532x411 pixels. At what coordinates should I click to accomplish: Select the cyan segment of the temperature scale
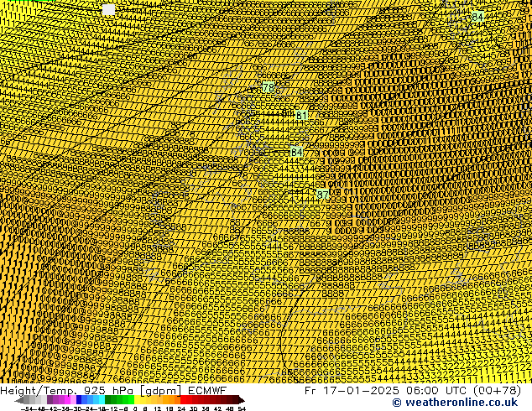[102, 400]
